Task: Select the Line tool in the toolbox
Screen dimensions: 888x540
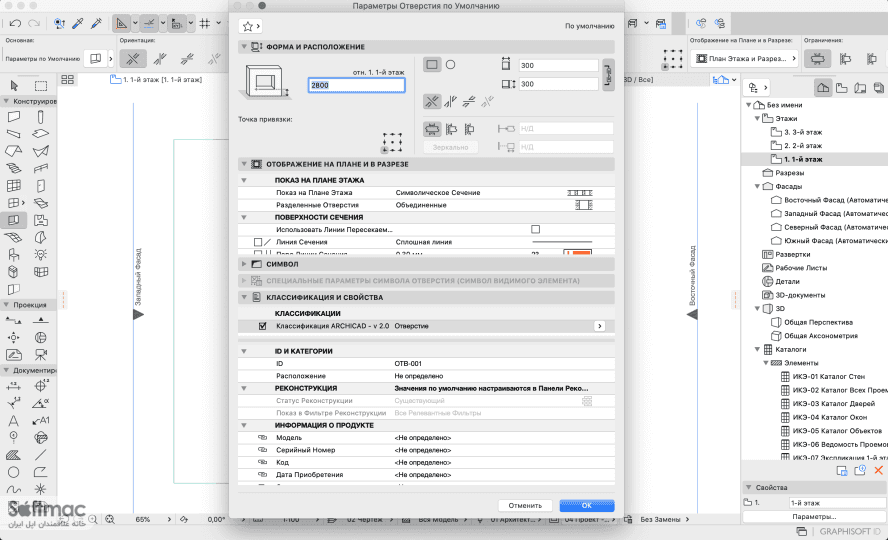Action: click(x=40, y=455)
